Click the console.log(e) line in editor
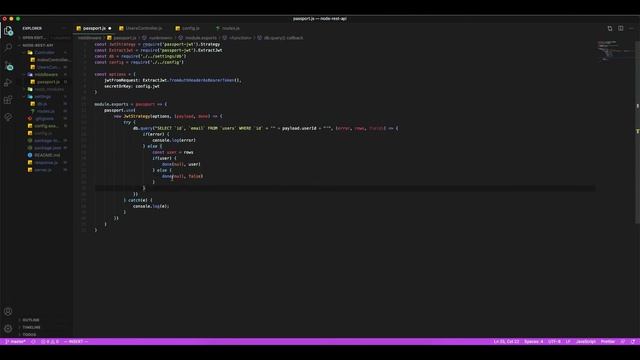 151,206
